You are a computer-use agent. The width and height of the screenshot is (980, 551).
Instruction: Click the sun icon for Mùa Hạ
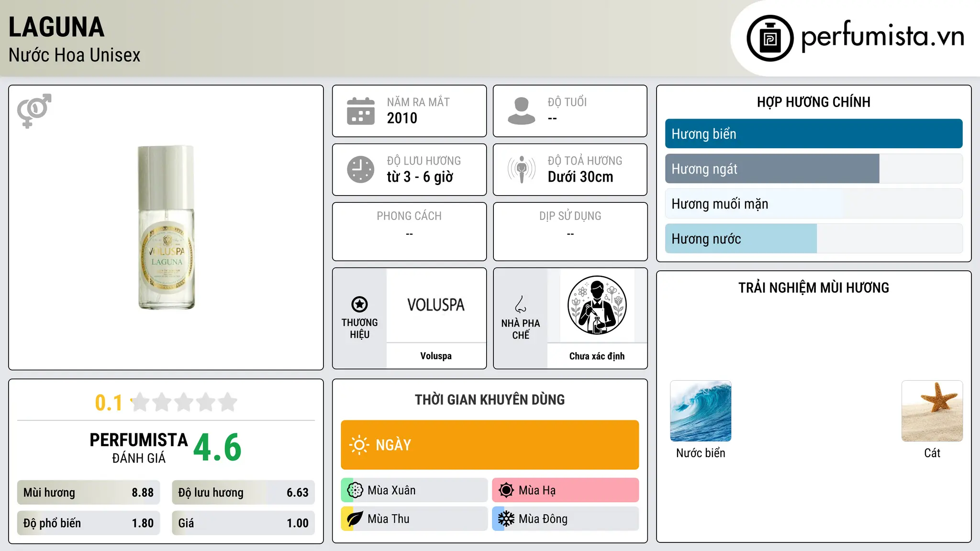(x=506, y=490)
